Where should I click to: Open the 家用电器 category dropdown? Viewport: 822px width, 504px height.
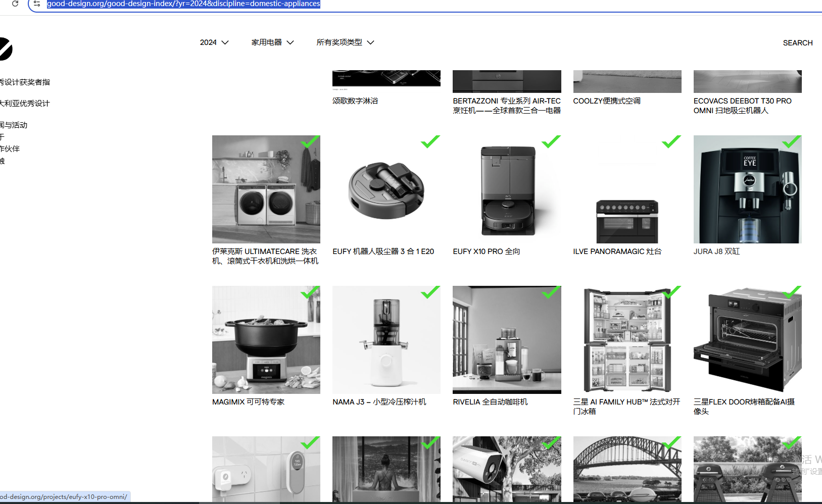272,42
